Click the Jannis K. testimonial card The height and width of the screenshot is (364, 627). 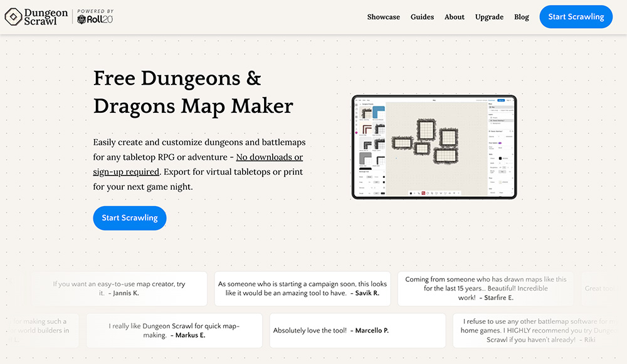point(119,289)
